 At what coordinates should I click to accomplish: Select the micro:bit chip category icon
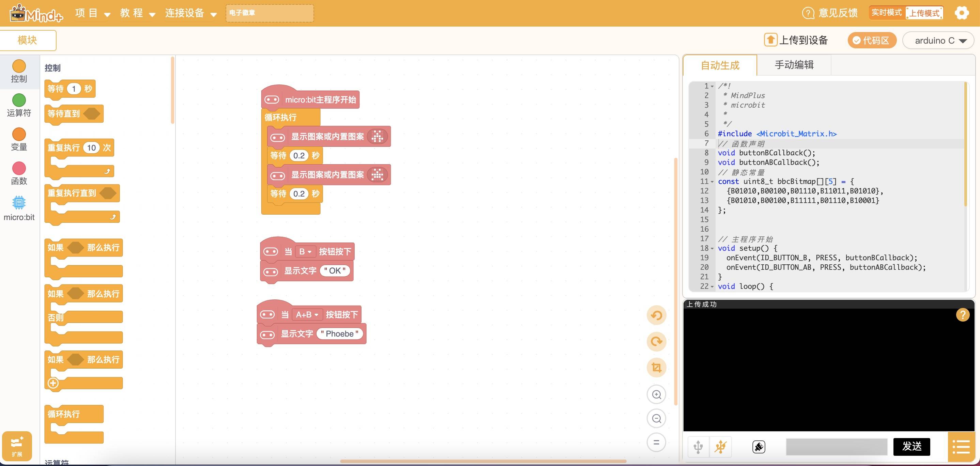pyautogui.click(x=19, y=202)
